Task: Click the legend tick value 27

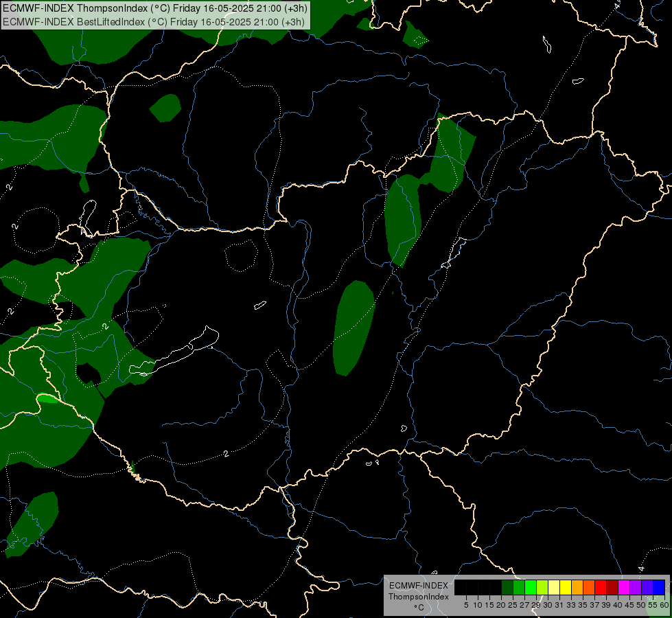Action: 524,605
